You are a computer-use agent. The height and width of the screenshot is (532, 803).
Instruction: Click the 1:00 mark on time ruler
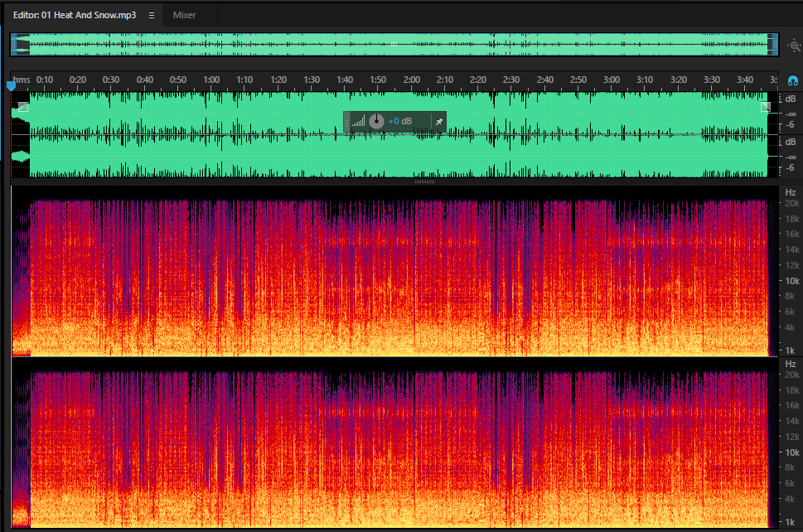point(211,80)
